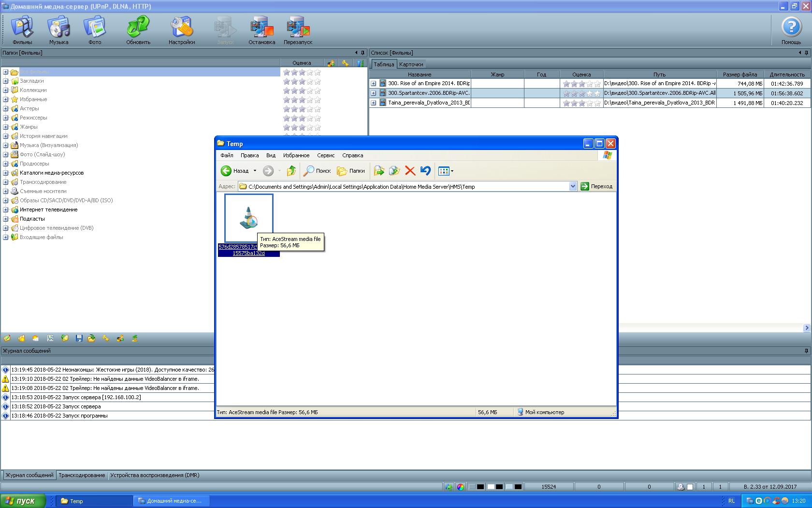Screen dimensions: 812x508
Task: Click the Переход (Go) button
Action: click(596, 186)
